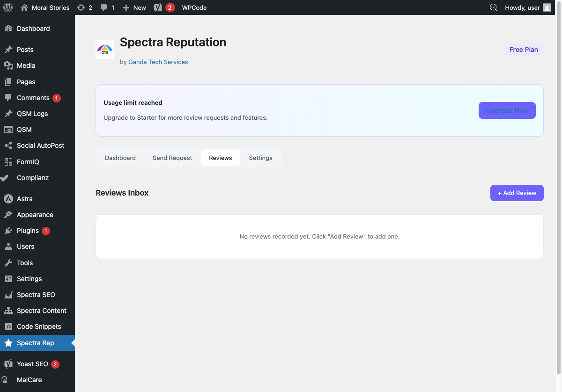Click the + Add Review button
Screen dimensions: 562x392
click(517, 193)
